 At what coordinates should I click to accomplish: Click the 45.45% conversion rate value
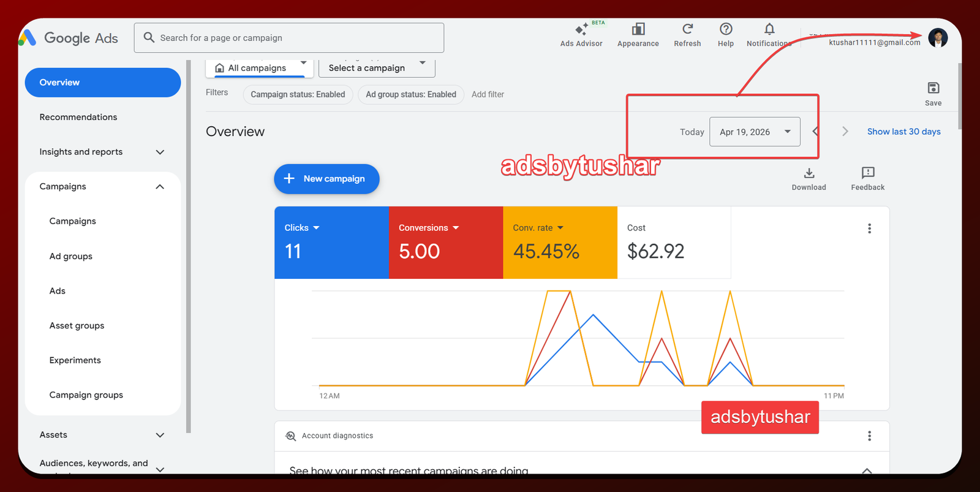(x=546, y=251)
